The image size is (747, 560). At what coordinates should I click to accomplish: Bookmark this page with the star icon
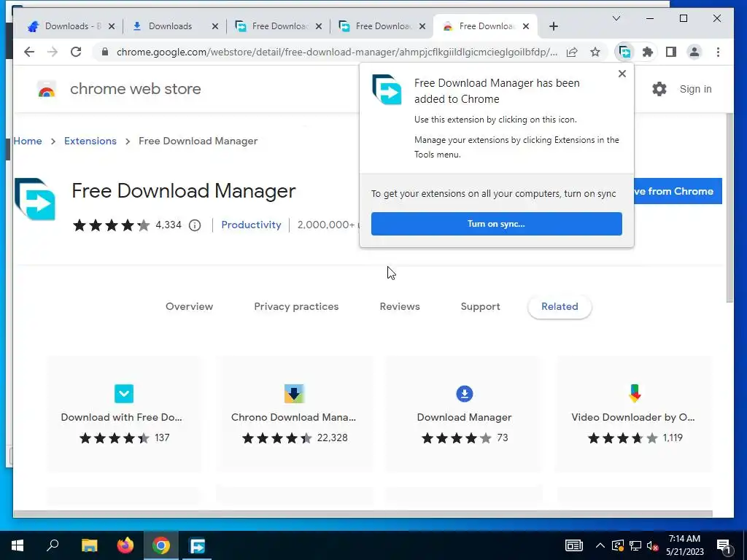point(595,52)
